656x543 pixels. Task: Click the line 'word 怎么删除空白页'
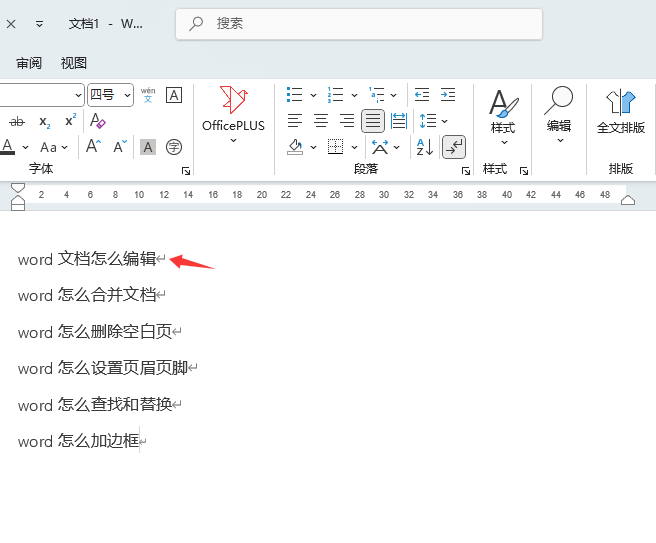point(95,332)
